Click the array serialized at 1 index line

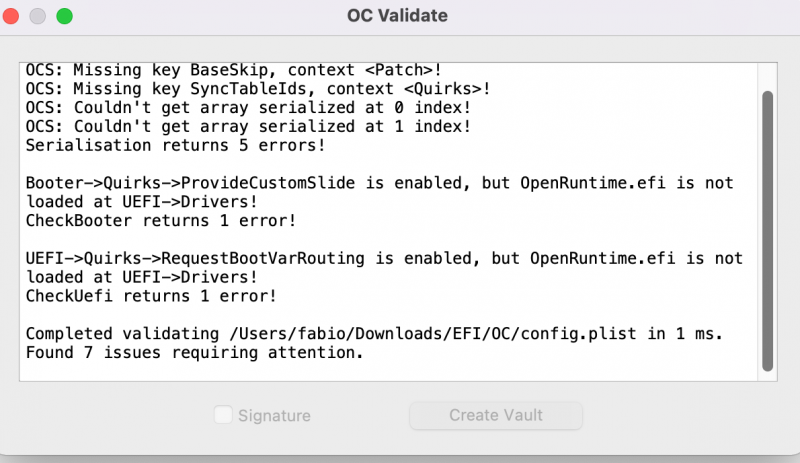(x=248, y=126)
